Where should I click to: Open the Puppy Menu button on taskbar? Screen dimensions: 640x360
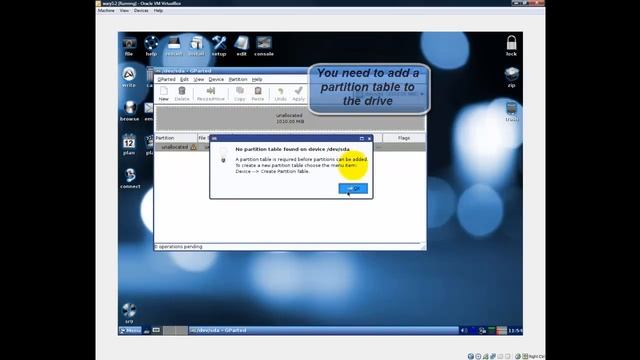(x=131, y=330)
